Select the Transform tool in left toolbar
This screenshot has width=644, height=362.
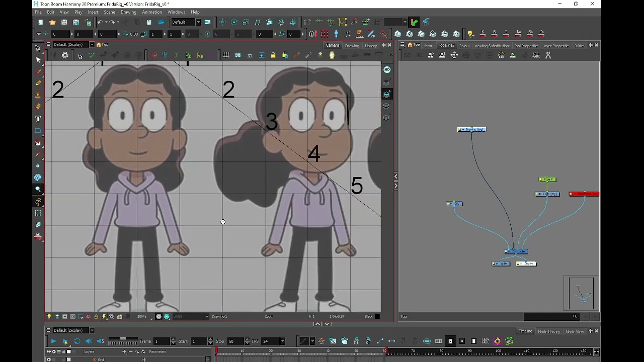tap(38, 48)
